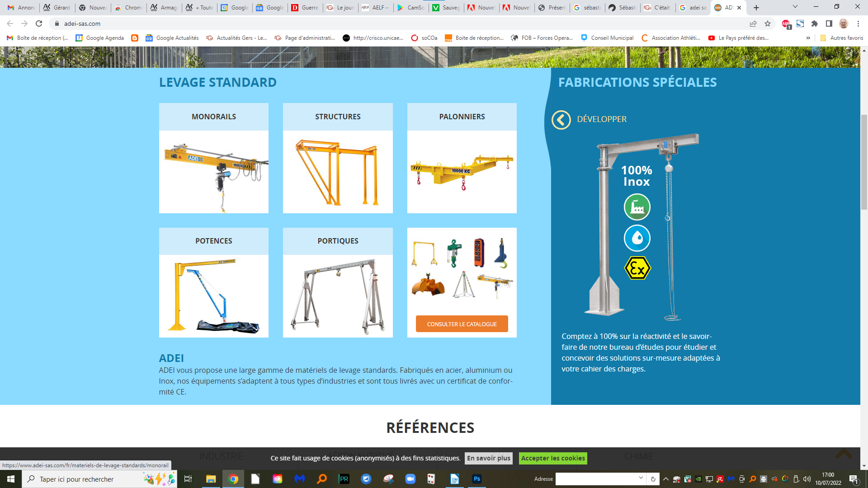The height and width of the screenshot is (488, 868).
Task: Open the Chrome side panel
Action: (x=829, y=23)
